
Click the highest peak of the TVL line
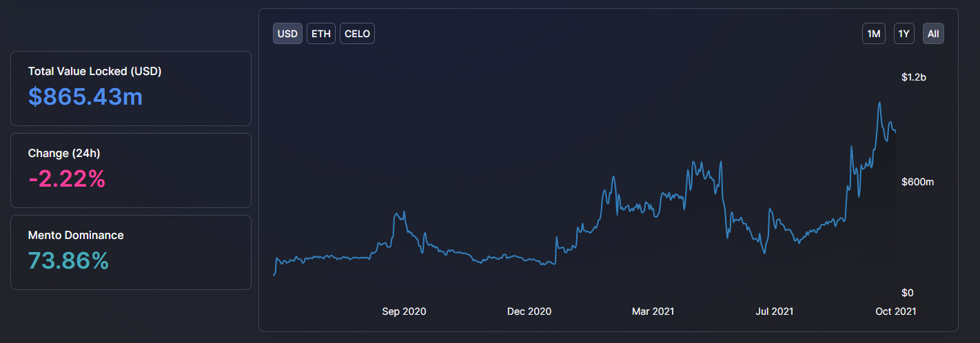coord(879,103)
